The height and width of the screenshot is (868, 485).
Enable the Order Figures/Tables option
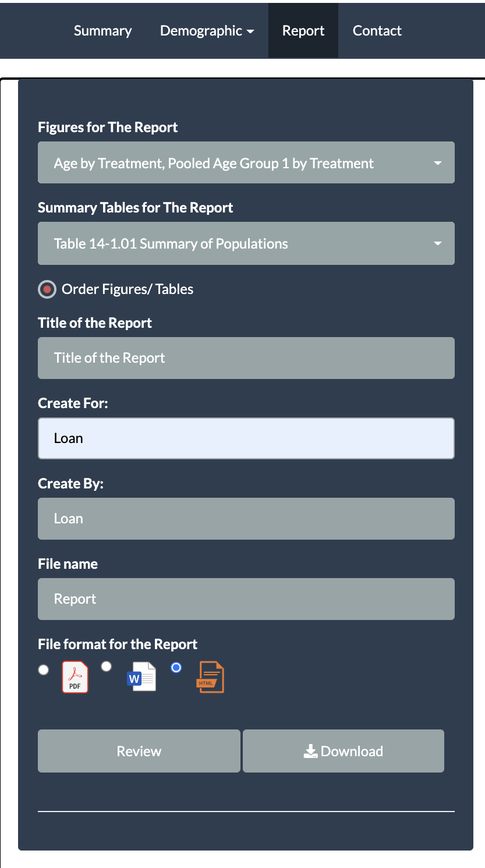(x=47, y=289)
